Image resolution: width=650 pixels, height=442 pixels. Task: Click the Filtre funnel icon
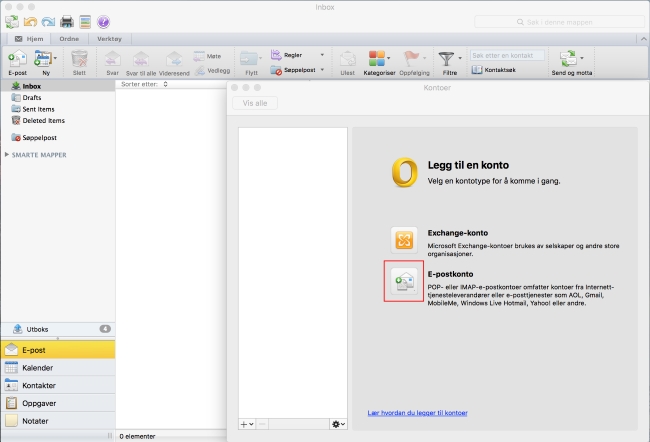point(446,59)
